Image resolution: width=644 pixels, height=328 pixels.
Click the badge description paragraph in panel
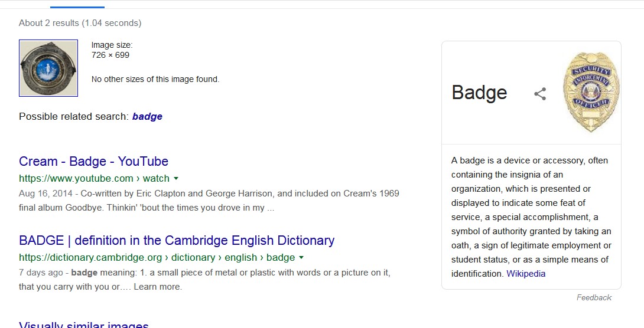click(x=531, y=217)
